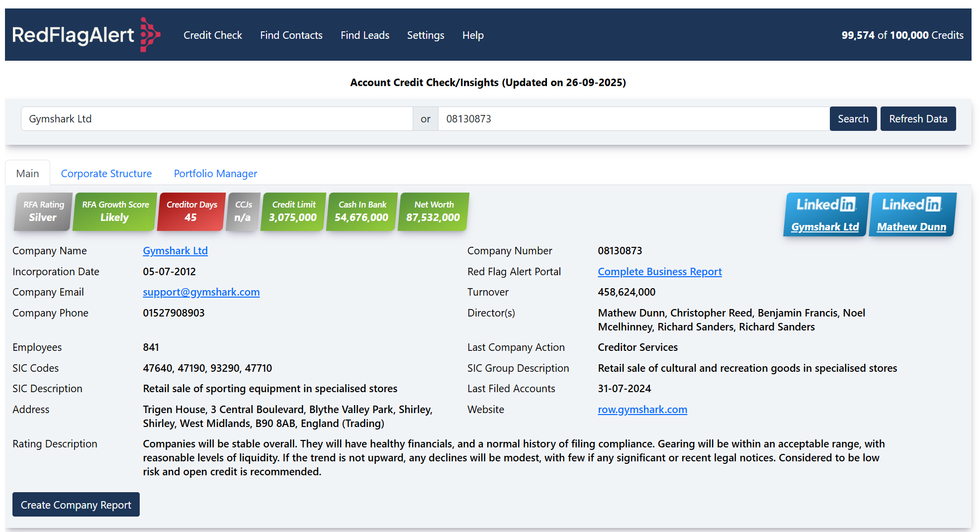Click the 'or' separator between search fields
Image resolution: width=980 pixels, height=532 pixels.
pos(426,119)
